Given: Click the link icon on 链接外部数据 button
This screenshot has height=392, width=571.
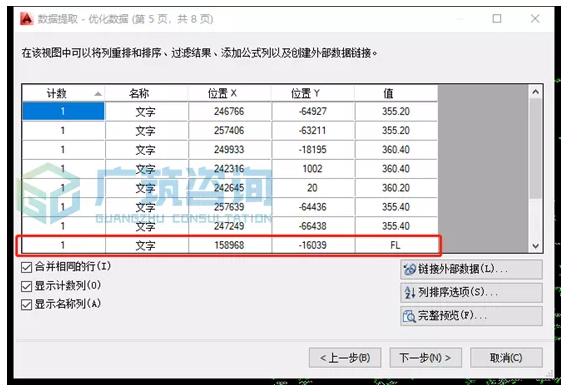Looking at the screenshot, I should click(x=410, y=269).
